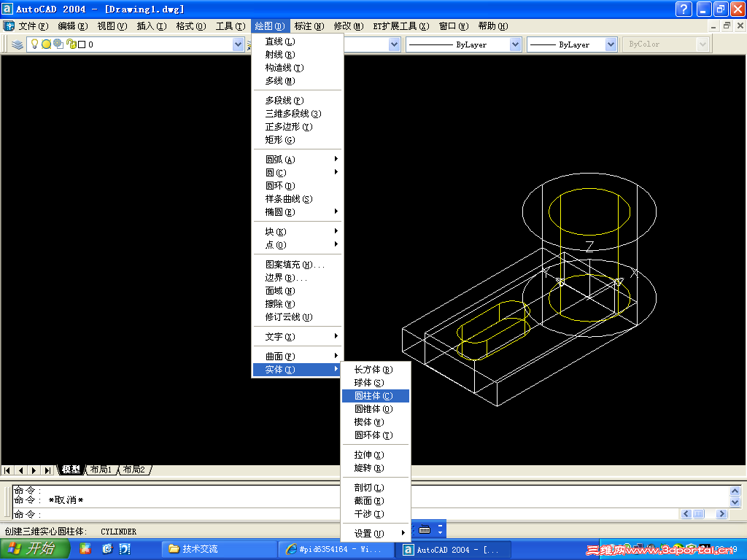Select 球体(S) solid command
The image size is (747, 560).
(376, 383)
